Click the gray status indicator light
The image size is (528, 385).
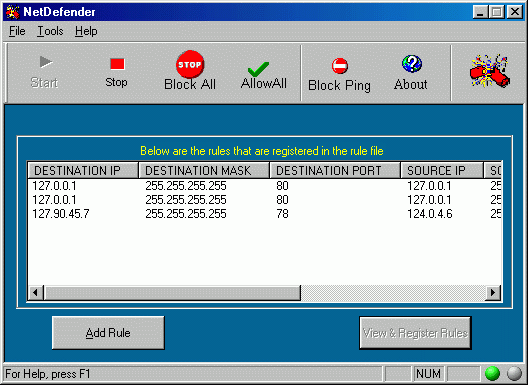pyautogui.click(x=514, y=373)
